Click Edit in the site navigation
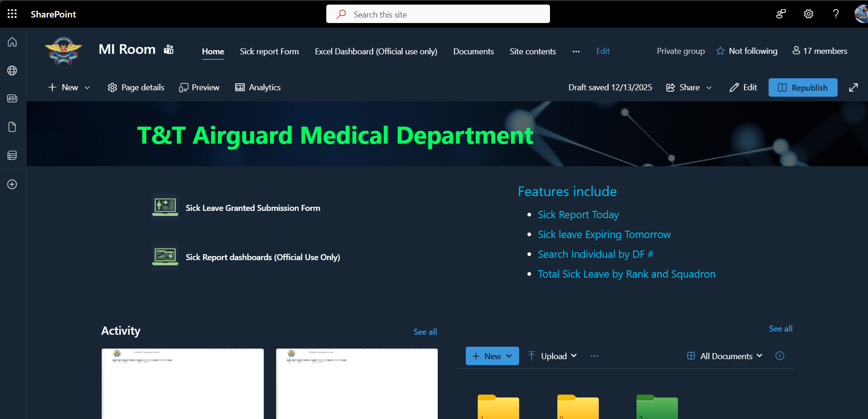 pyautogui.click(x=603, y=51)
